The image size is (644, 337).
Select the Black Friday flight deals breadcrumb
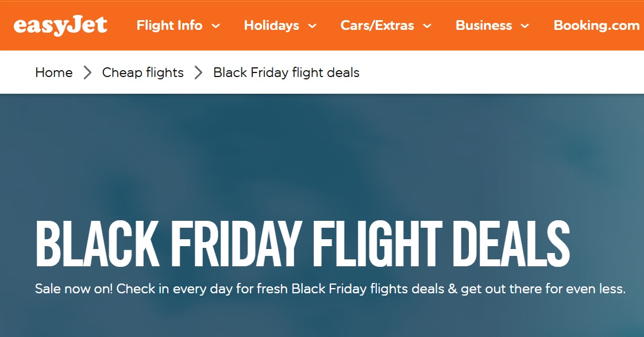click(x=286, y=72)
